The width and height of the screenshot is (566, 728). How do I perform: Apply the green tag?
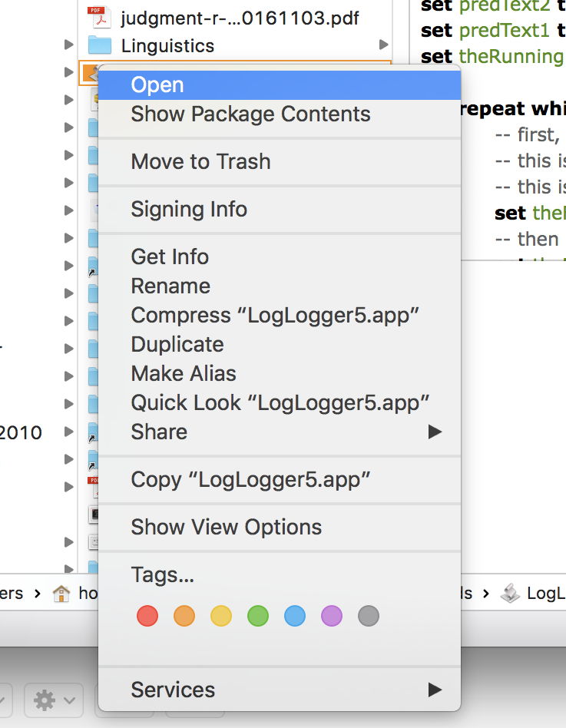tap(258, 615)
